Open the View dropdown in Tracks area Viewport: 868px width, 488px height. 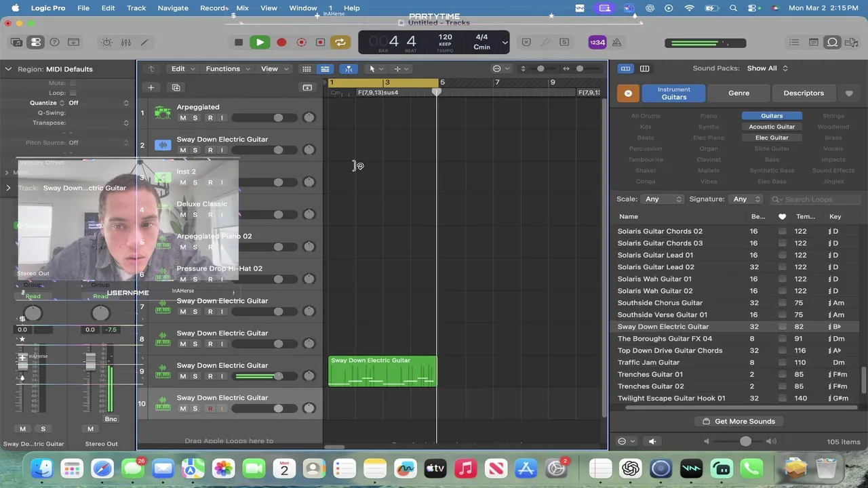pyautogui.click(x=275, y=68)
